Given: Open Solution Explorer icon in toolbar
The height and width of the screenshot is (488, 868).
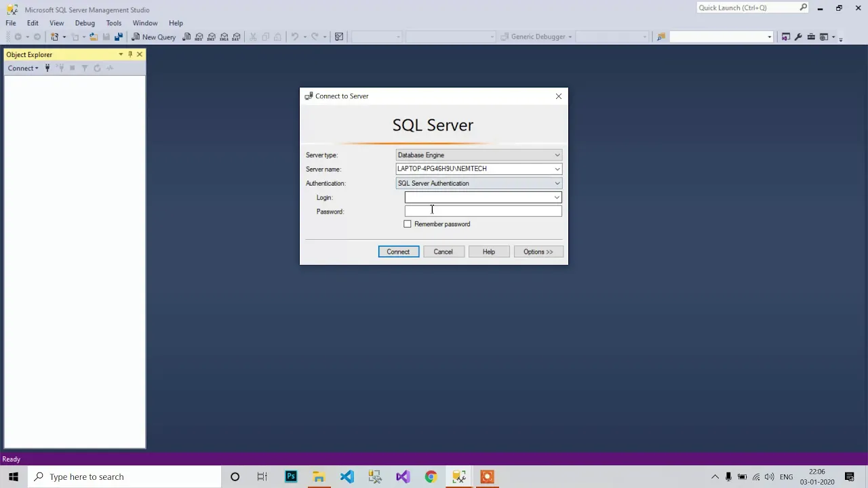Looking at the screenshot, I should click(x=785, y=37).
